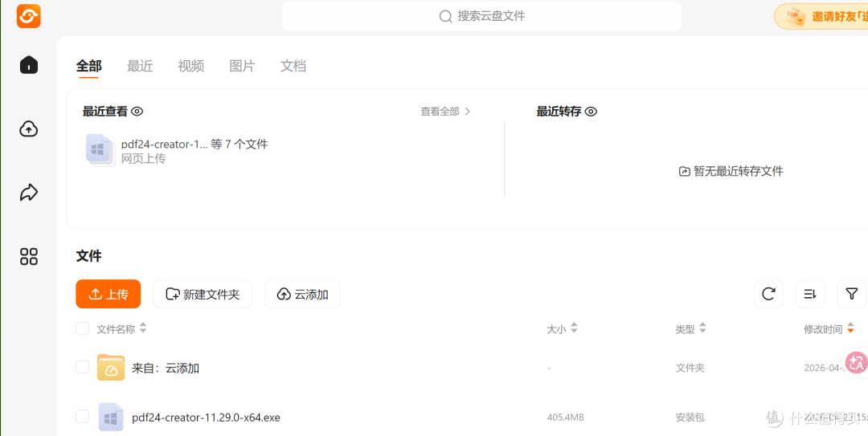The height and width of the screenshot is (436, 868).
Task: Open the 来自：云添加 folder name
Action: [166, 368]
